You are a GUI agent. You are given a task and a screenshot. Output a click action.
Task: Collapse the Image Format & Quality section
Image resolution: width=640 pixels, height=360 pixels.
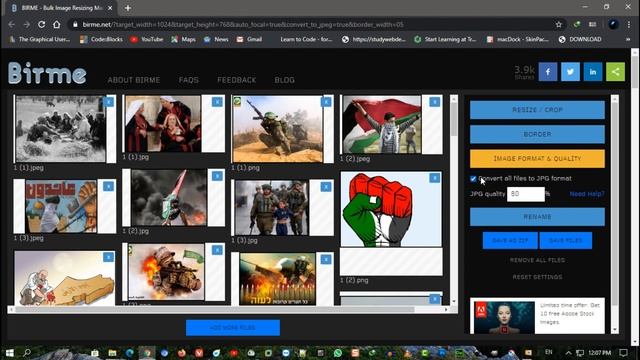click(537, 158)
